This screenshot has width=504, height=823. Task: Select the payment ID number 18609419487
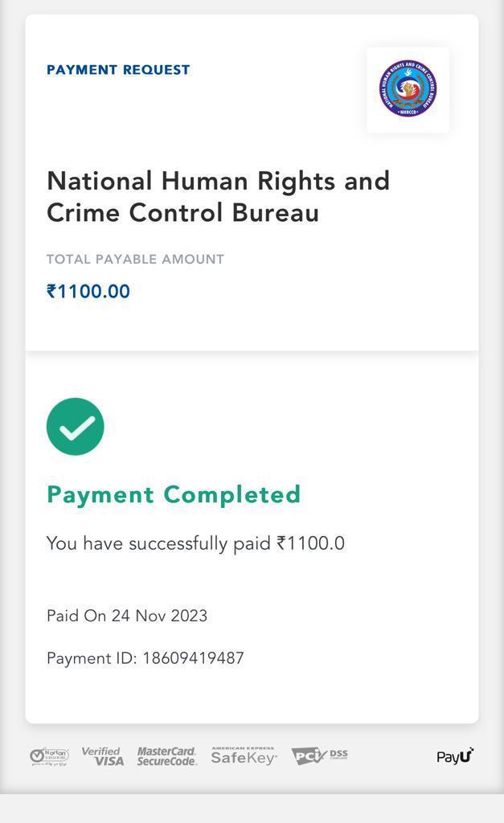[x=193, y=658]
